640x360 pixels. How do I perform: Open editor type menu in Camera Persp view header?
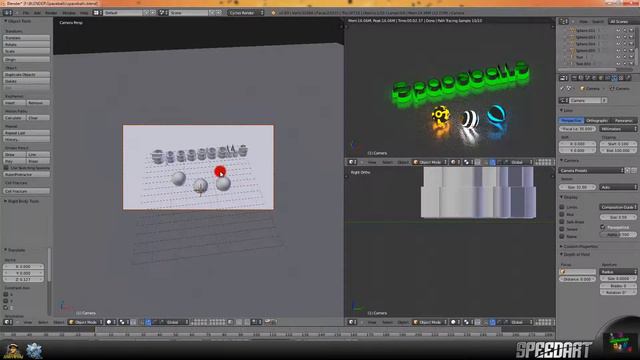(x=8, y=322)
